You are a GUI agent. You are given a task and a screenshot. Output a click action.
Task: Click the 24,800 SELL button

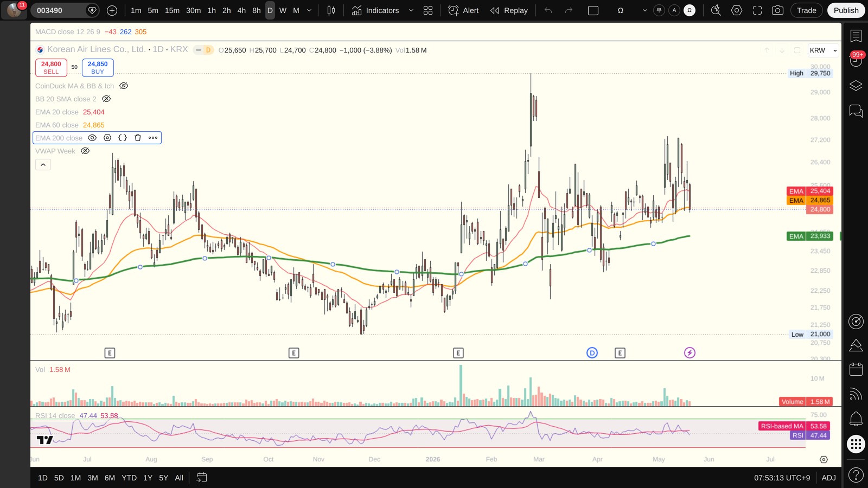51,68
